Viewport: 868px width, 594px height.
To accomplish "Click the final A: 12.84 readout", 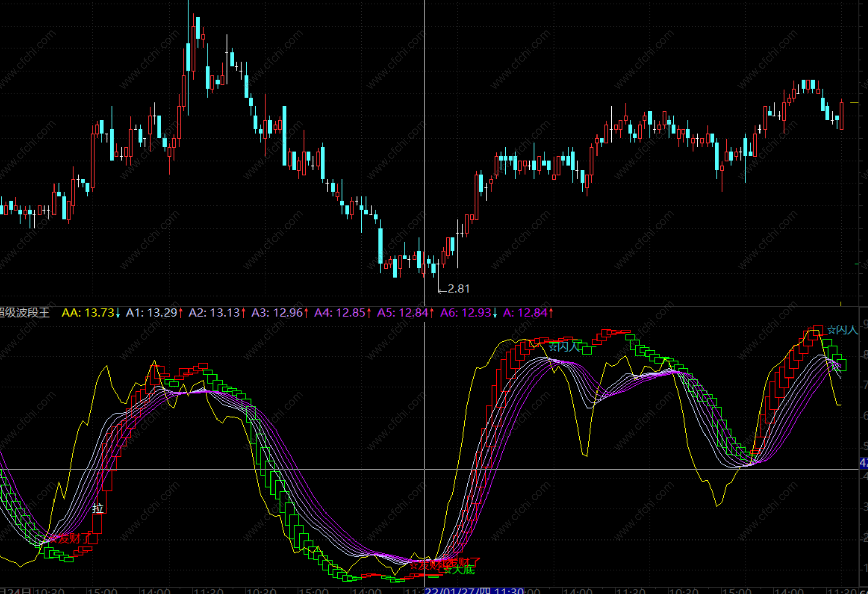I will pyautogui.click(x=525, y=313).
